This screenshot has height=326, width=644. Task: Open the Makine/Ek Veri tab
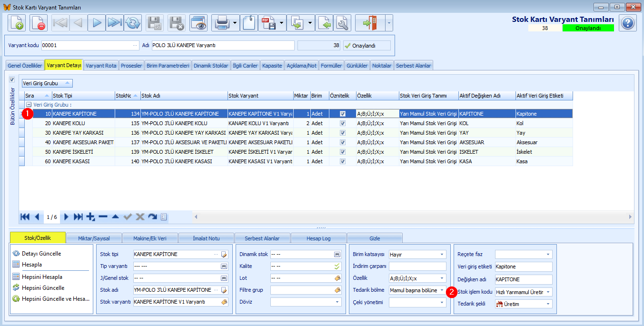tap(150, 238)
